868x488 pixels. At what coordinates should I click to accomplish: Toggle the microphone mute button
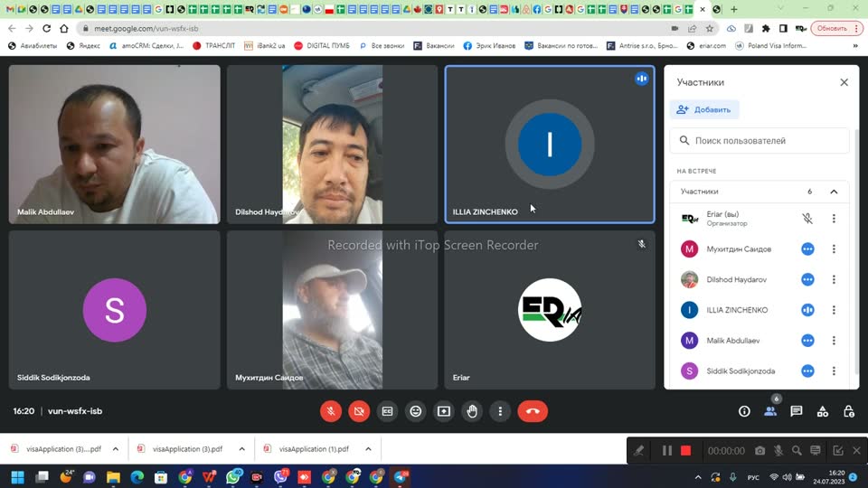coord(331,411)
